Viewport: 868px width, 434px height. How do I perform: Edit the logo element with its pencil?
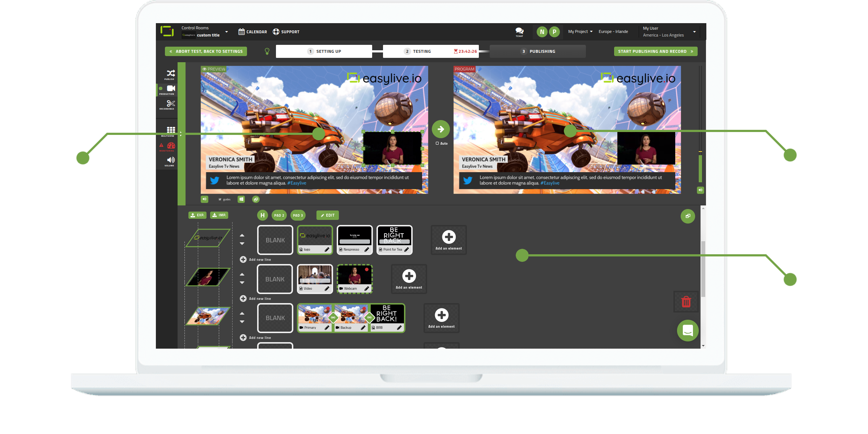click(327, 250)
